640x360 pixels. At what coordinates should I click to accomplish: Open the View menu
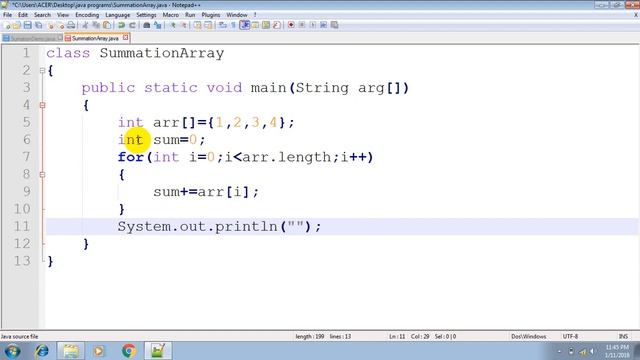(63, 15)
